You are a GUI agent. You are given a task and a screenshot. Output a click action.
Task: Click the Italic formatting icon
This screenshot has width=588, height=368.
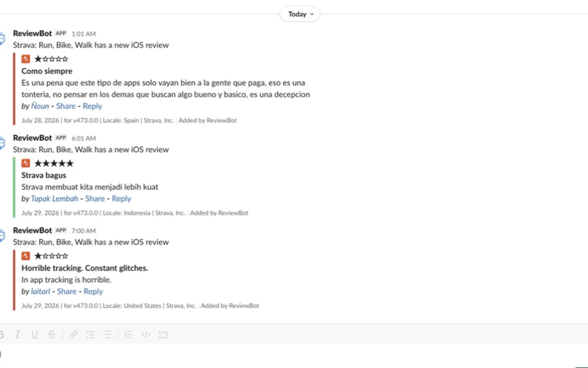[17, 334]
